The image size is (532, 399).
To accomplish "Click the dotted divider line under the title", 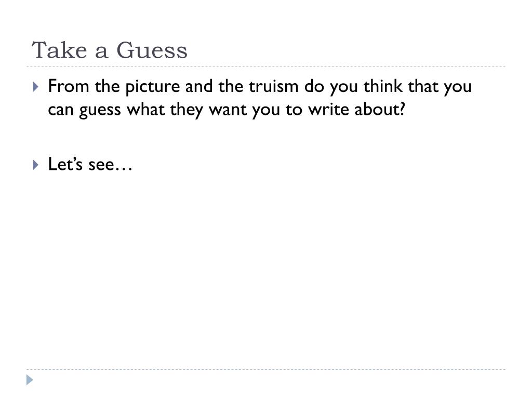I will (266, 66).
